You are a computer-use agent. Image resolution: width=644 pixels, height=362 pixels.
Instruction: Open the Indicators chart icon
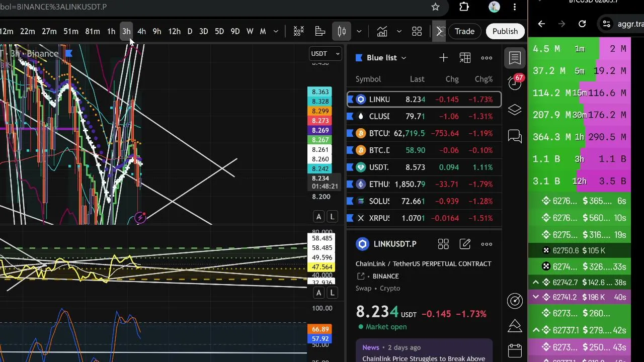coord(382,31)
